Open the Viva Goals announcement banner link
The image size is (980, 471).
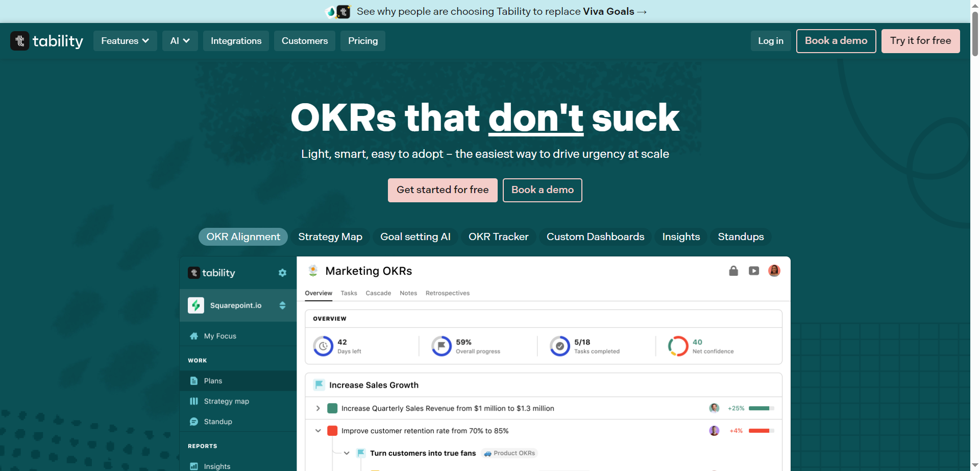[502, 11]
